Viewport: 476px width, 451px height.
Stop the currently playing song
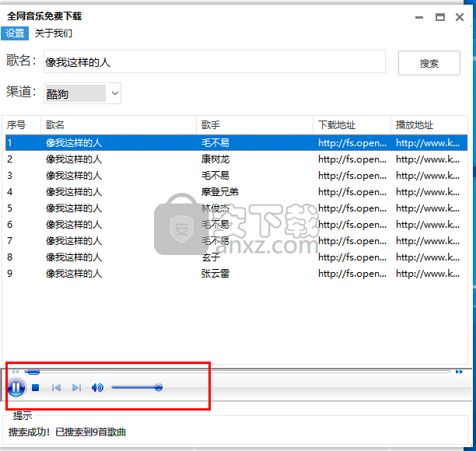[x=36, y=387]
